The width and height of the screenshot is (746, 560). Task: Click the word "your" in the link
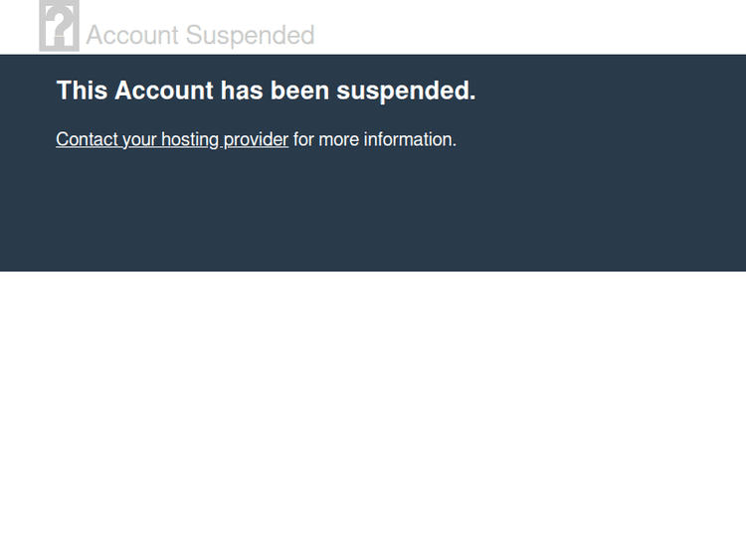tap(139, 139)
